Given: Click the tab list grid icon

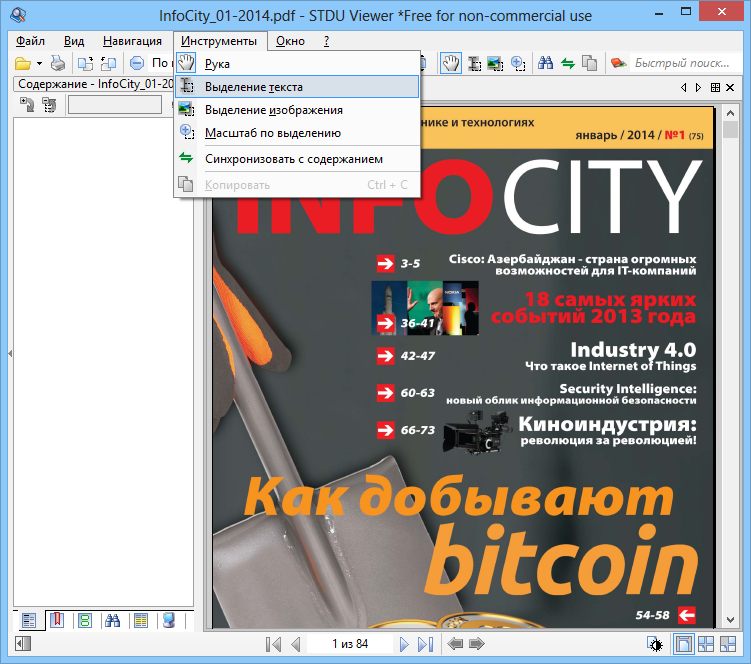Looking at the screenshot, I should (x=715, y=87).
